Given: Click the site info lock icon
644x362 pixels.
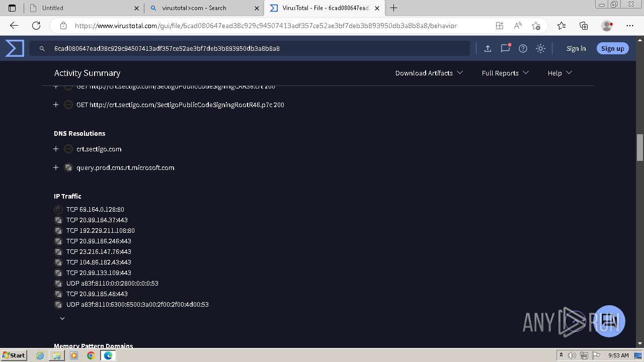Looking at the screenshot, I should (x=63, y=26).
